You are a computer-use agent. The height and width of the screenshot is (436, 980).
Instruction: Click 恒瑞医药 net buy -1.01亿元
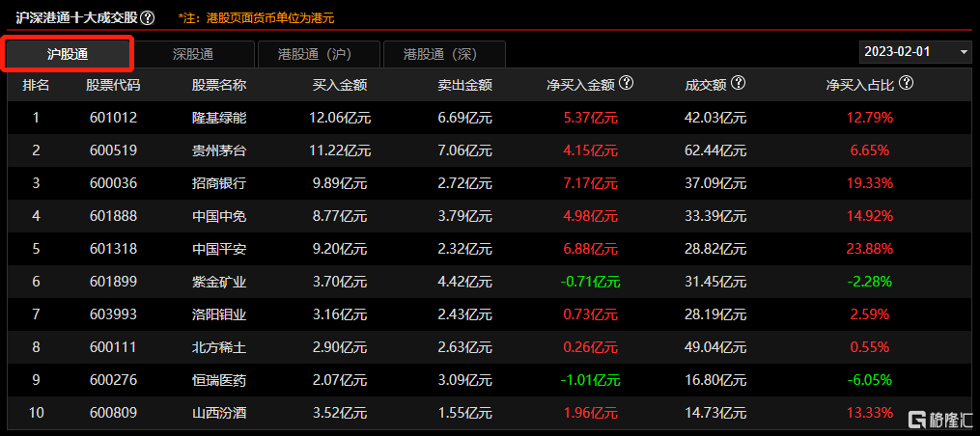point(590,380)
